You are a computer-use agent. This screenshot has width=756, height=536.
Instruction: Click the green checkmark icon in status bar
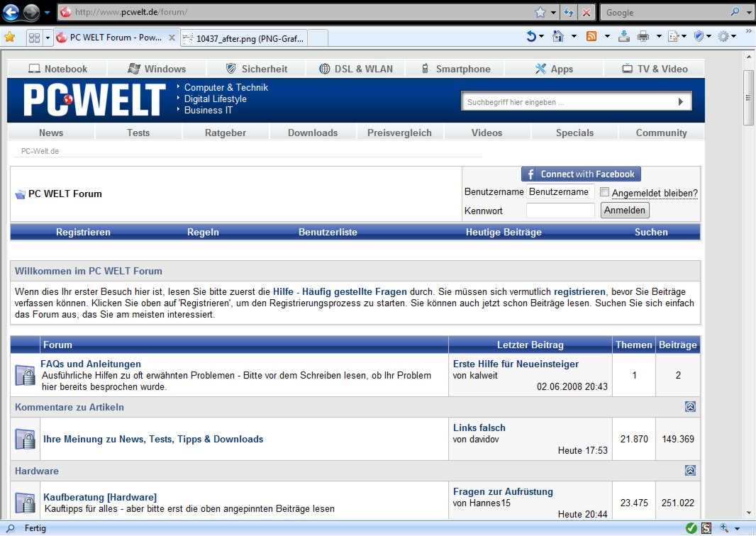click(x=691, y=528)
